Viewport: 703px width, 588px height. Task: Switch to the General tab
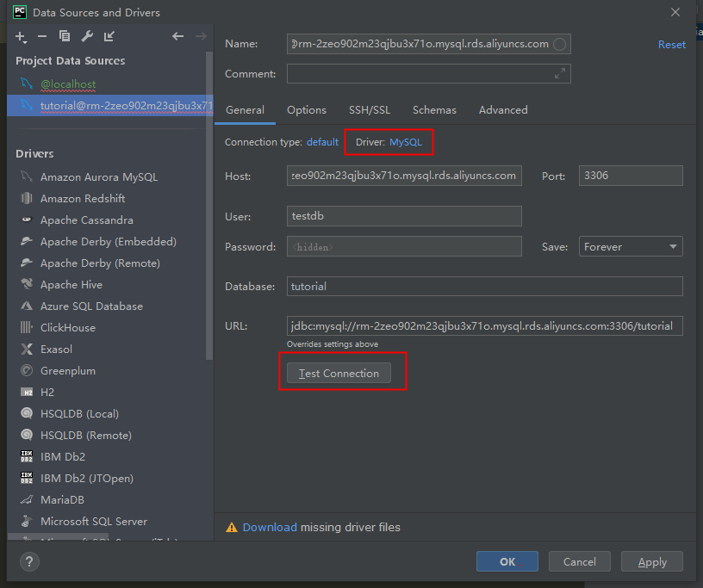click(245, 110)
